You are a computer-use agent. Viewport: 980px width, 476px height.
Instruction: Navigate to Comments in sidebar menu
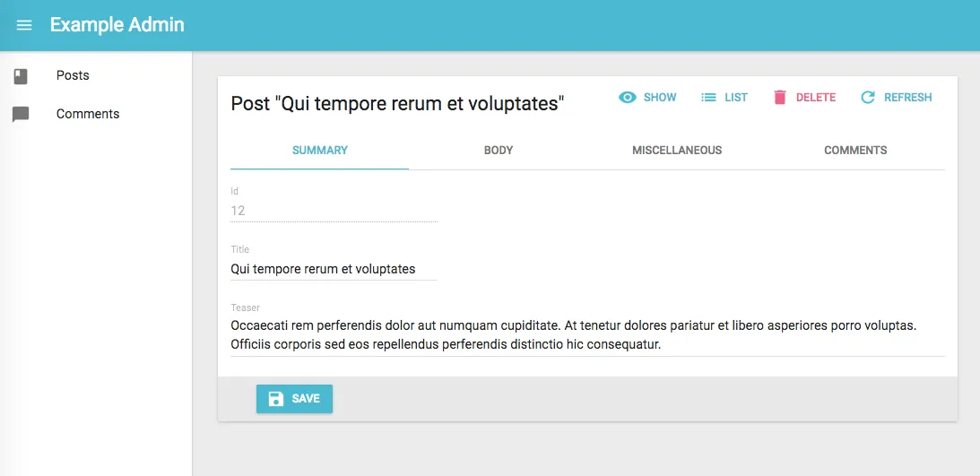pos(88,115)
